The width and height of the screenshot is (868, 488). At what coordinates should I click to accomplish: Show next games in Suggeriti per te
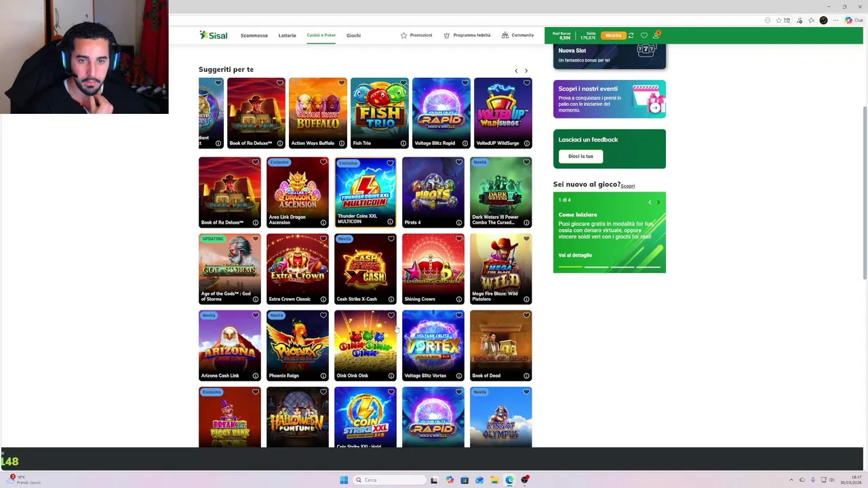(x=526, y=70)
